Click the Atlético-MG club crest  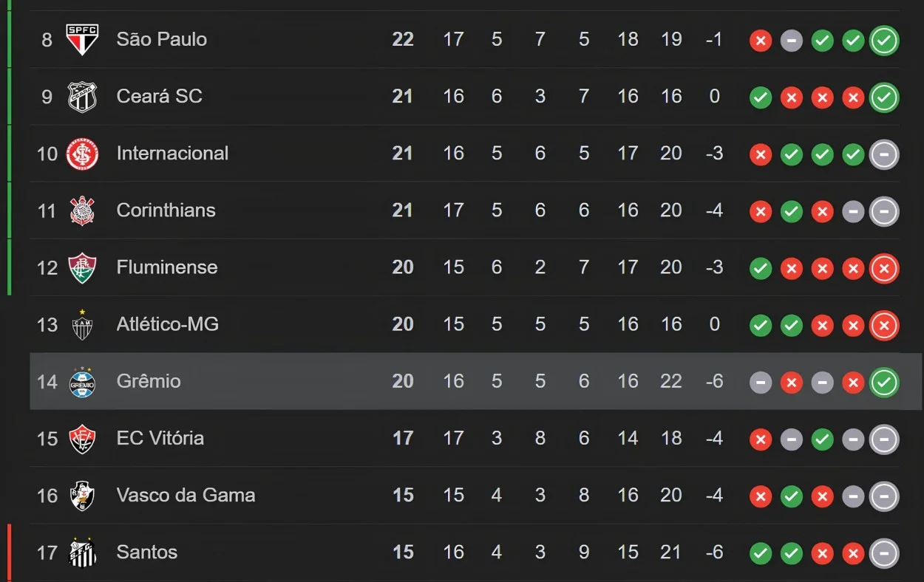[82, 324]
